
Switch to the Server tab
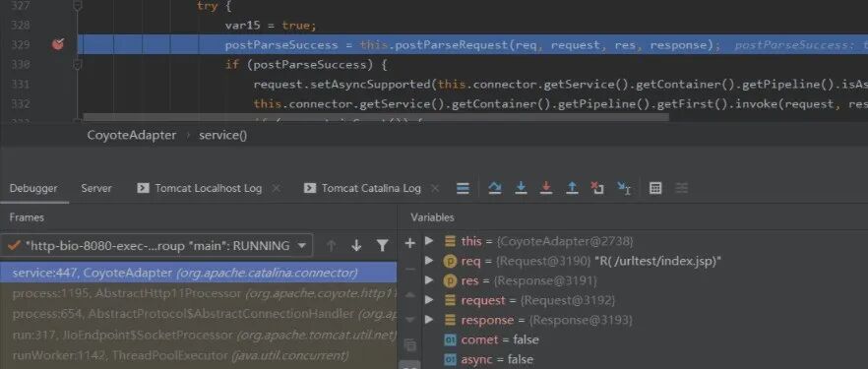click(x=96, y=188)
